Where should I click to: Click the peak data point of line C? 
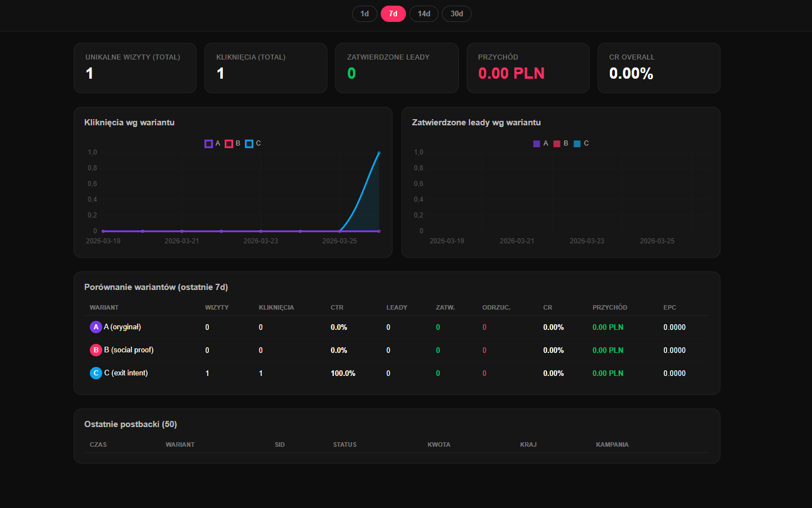tap(379, 153)
